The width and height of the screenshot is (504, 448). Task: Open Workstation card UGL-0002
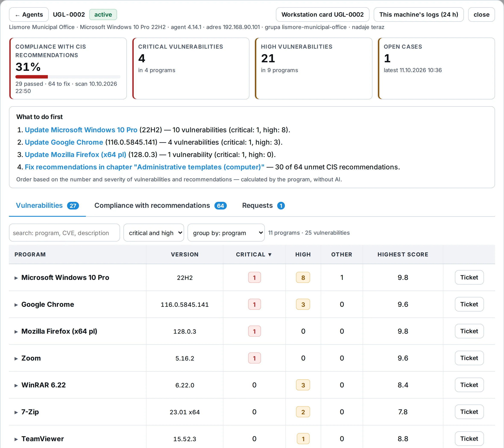(322, 15)
